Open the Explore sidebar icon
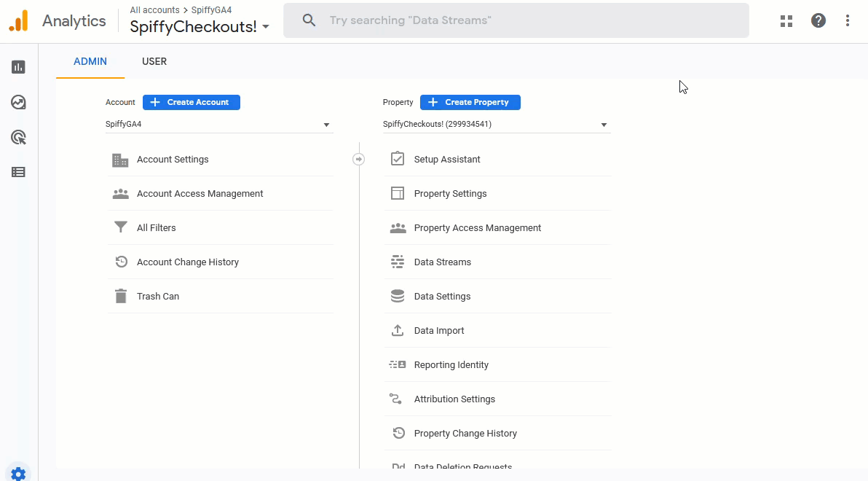This screenshot has width=868, height=481. [18, 102]
